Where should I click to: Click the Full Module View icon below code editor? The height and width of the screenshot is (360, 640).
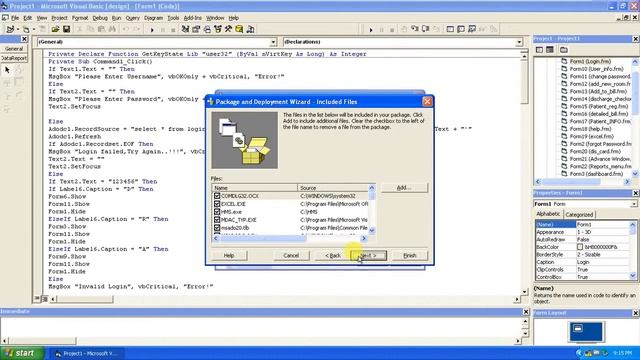[x=44, y=299]
